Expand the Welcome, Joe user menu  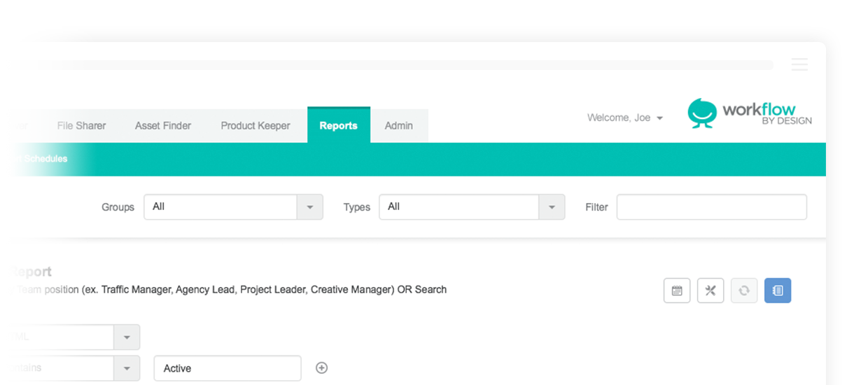(624, 118)
